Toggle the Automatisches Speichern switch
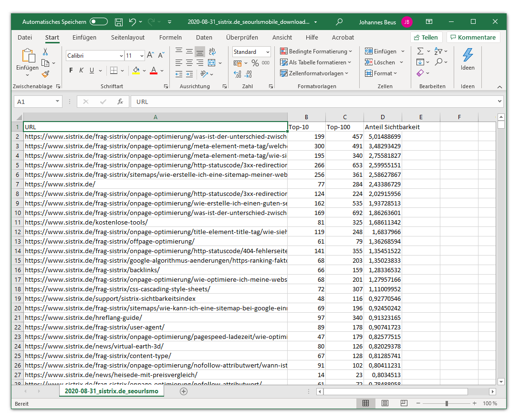Image resolution: width=520 pixels, height=420 pixels. 99,22
